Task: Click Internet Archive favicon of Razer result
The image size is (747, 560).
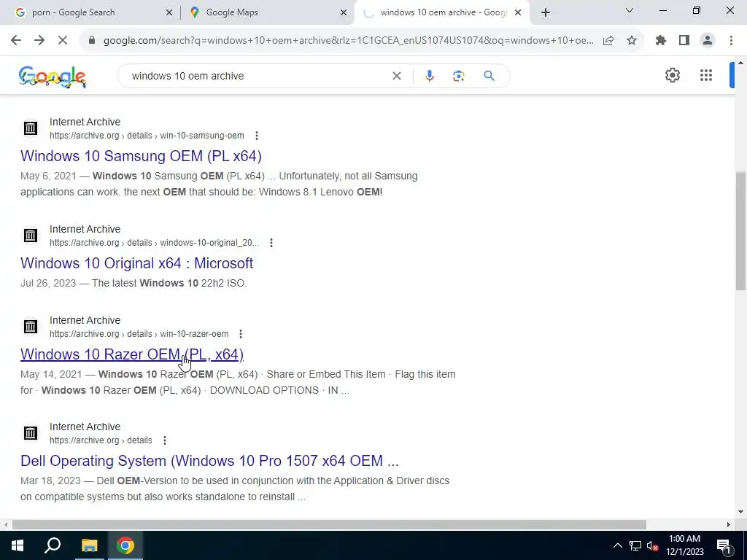Action: point(31,326)
